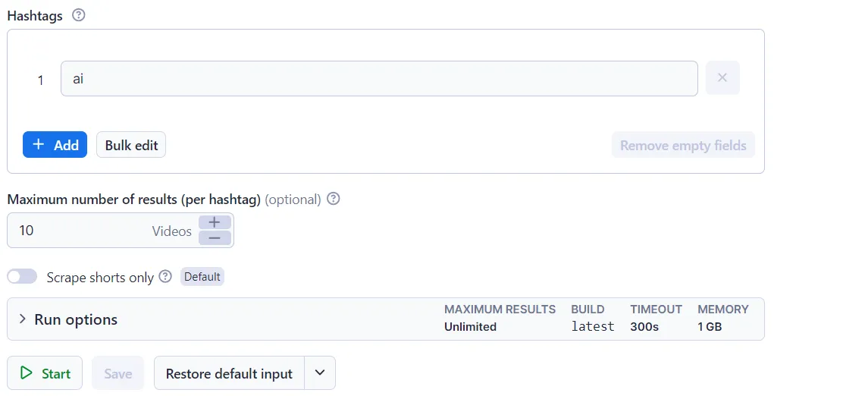868x396 pixels.
Task: Add a new hashtag field
Action: click(x=55, y=145)
